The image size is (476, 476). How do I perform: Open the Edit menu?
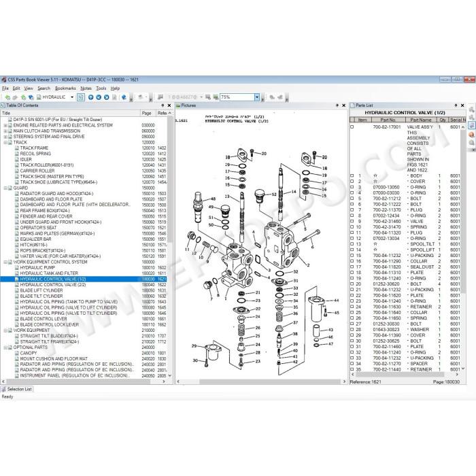pos(16,88)
